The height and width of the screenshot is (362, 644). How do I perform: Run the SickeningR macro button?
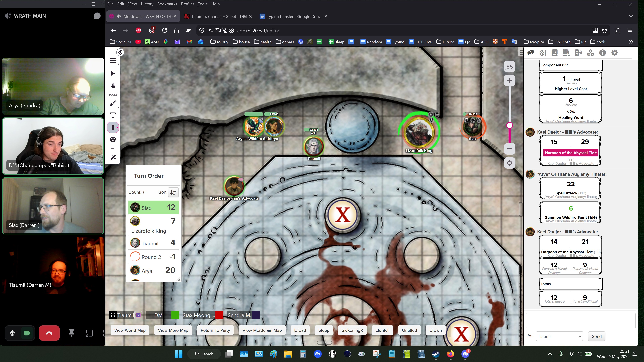click(x=352, y=330)
